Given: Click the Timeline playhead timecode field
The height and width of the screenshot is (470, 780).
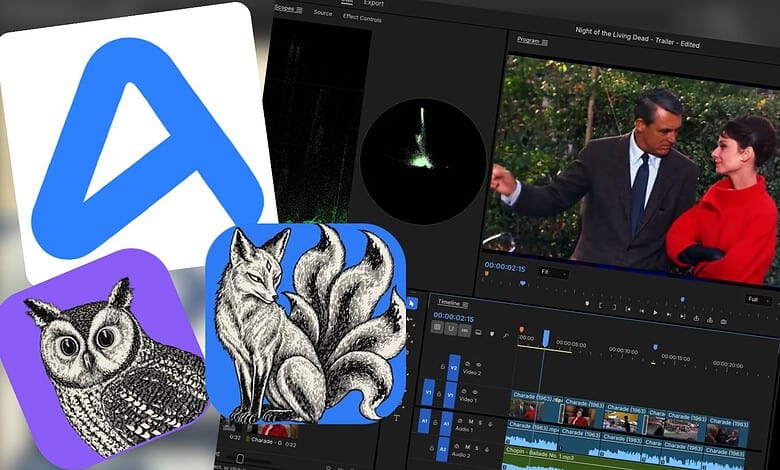Looking at the screenshot, I should click(x=453, y=317).
